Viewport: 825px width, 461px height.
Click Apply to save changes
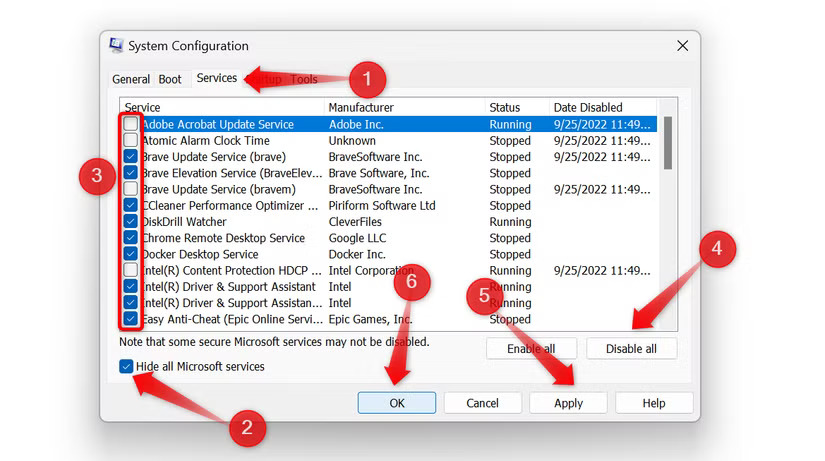(x=568, y=403)
